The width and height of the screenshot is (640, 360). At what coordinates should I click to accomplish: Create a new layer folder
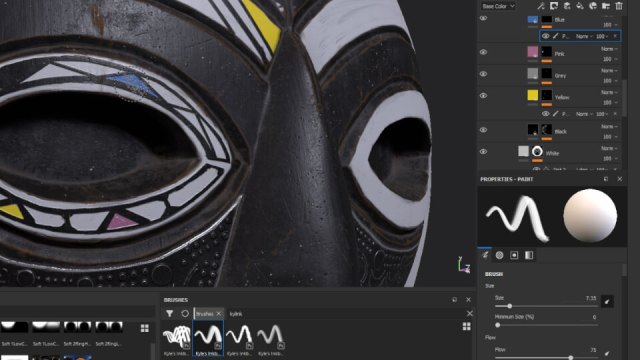point(606,6)
